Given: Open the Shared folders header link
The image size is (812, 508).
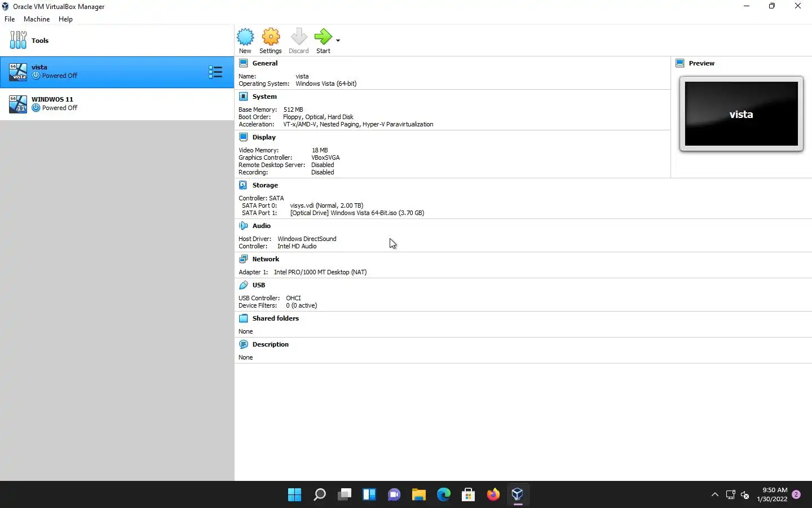Looking at the screenshot, I should [x=276, y=318].
